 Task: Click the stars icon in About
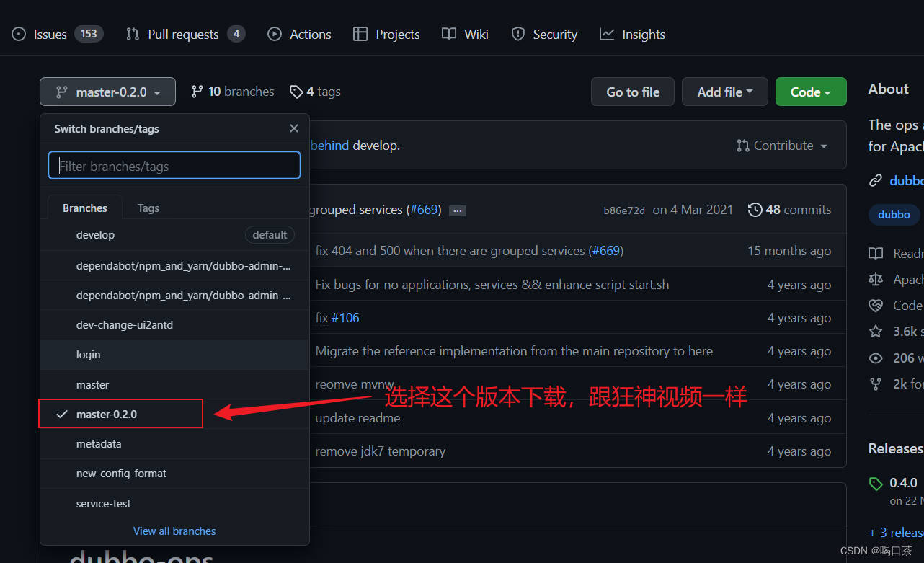(x=876, y=332)
